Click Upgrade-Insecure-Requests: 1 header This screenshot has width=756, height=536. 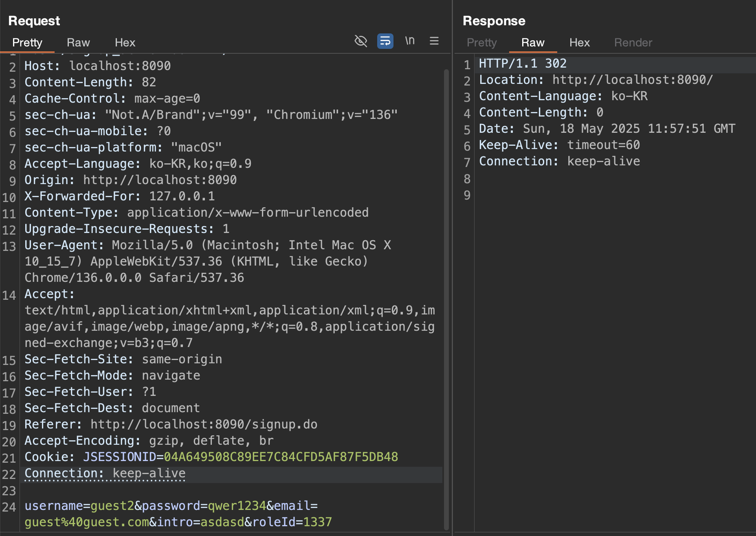127,229
